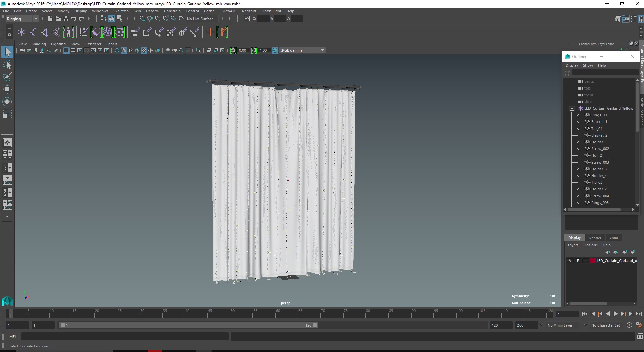Move selected layer up icon
Viewport: 644px width, 352px height.
[x=608, y=252]
